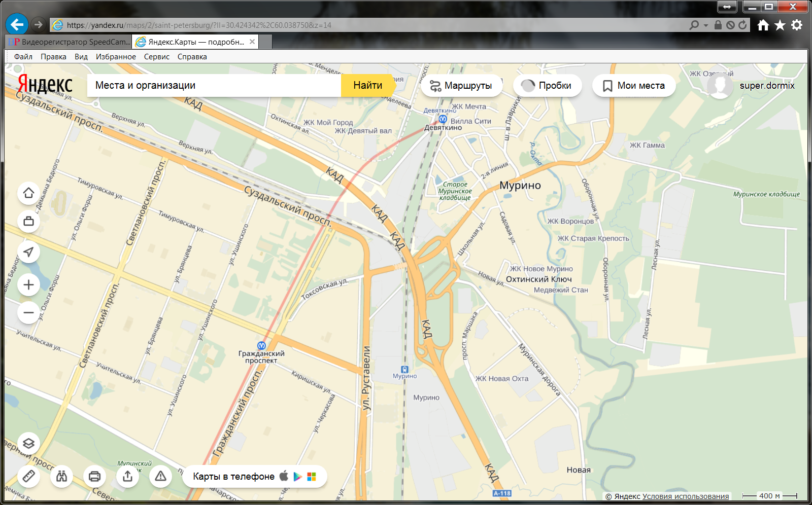Click the Home place button on map
The image size is (812, 505).
coord(28,193)
